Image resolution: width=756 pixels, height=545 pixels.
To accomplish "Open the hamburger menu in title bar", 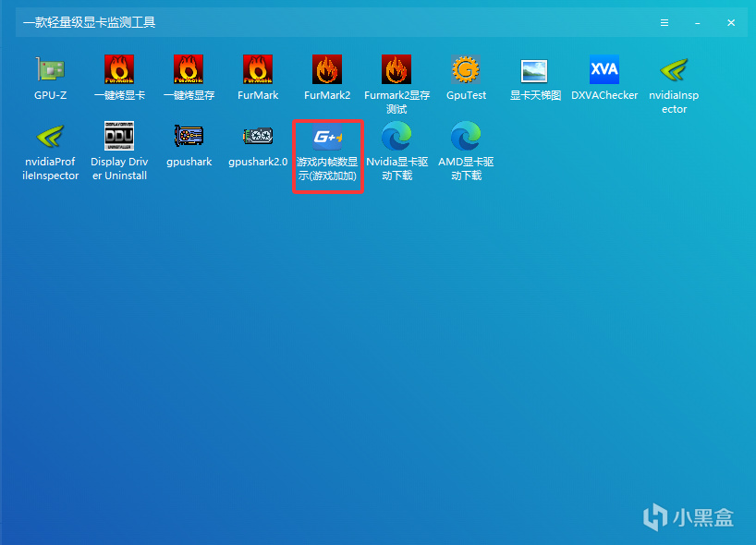I will click(665, 23).
